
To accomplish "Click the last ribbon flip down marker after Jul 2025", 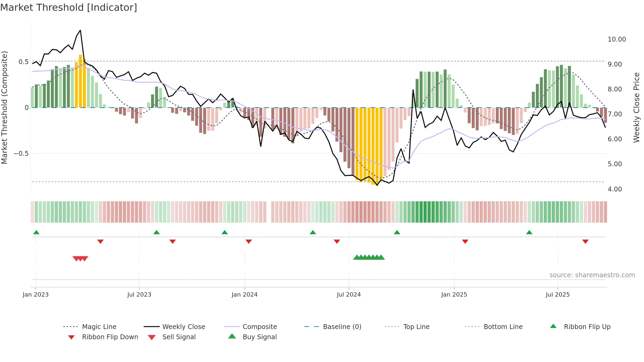I will (x=586, y=242).
